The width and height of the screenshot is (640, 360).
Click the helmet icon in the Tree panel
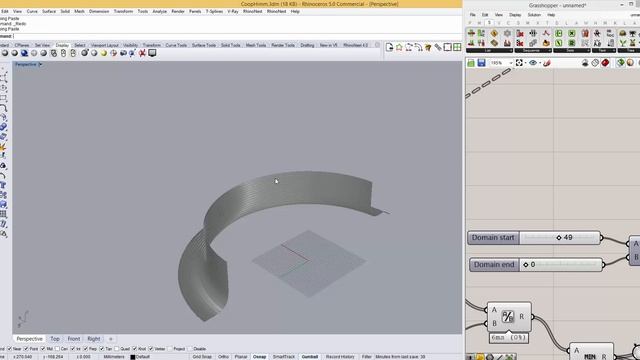point(622,33)
